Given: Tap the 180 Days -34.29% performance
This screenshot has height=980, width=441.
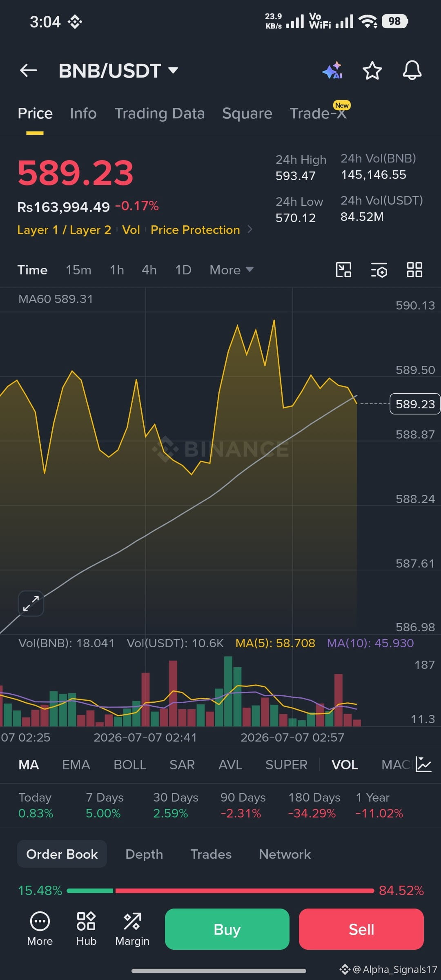Looking at the screenshot, I should pos(314,805).
